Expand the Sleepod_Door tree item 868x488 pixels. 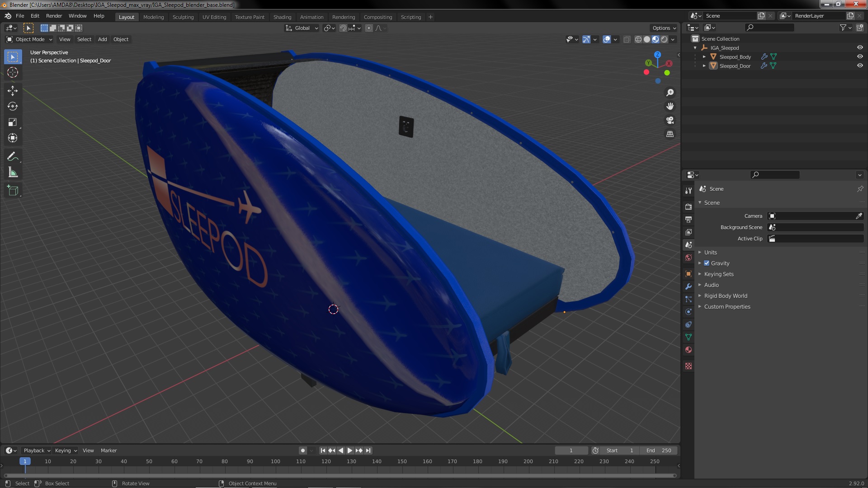tap(704, 66)
